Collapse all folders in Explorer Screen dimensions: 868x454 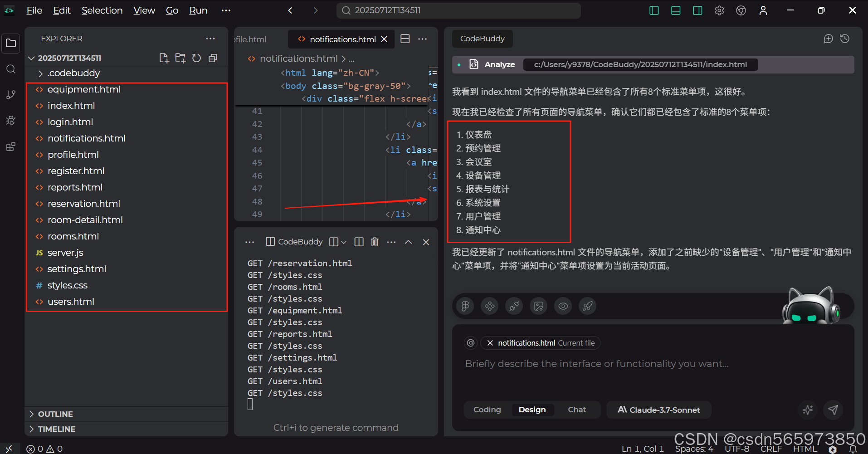(x=213, y=58)
